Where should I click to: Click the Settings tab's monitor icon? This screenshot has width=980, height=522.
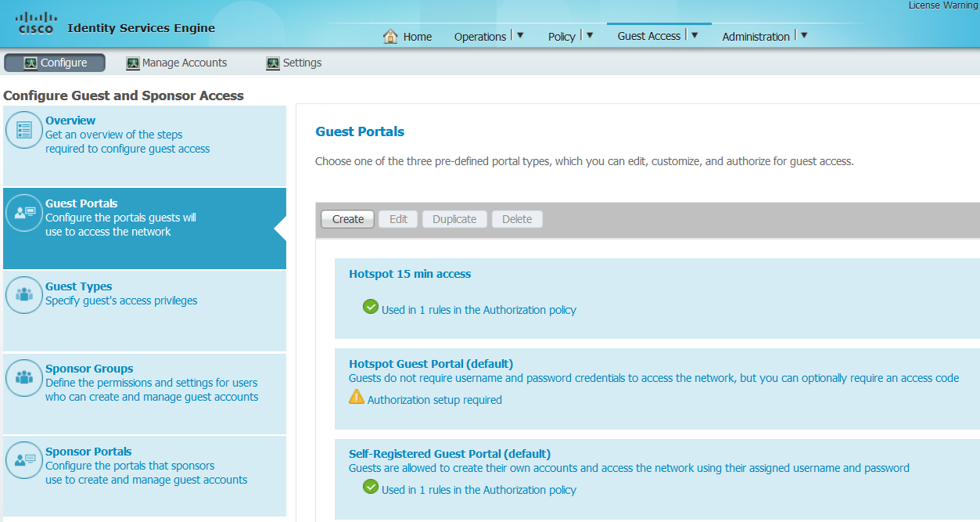(273, 63)
